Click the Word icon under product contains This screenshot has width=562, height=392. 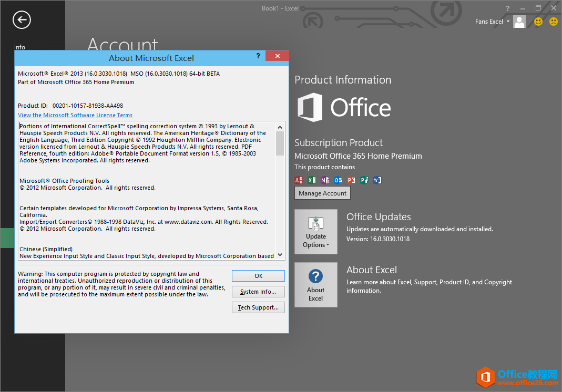[x=377, y=180]
